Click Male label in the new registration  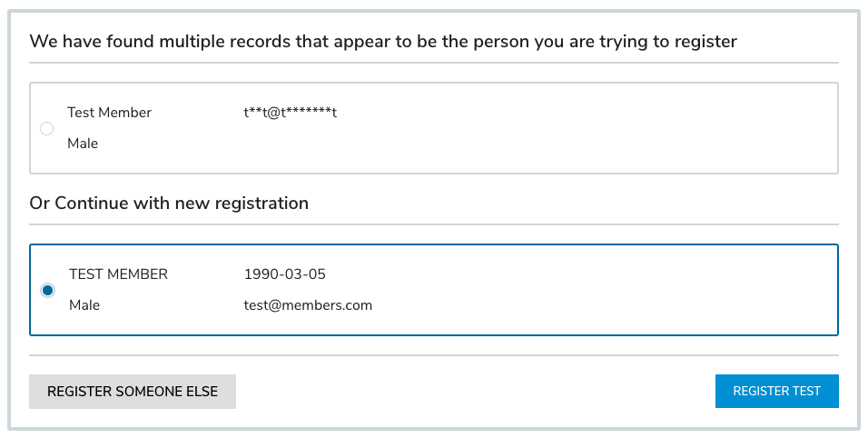(x=84, y=305)
